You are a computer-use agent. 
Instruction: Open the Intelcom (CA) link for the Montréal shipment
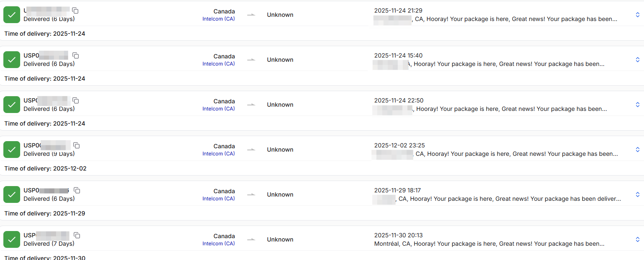coord(219,243)
